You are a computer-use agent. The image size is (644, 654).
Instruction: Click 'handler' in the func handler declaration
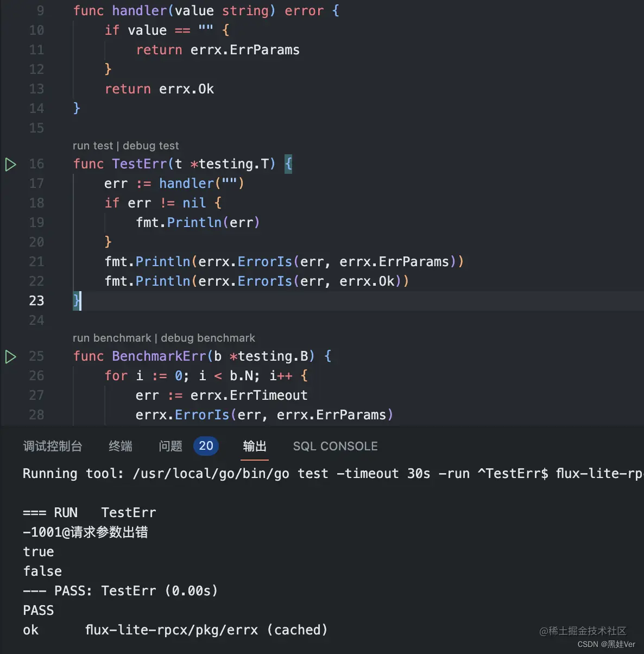point(140,11)
